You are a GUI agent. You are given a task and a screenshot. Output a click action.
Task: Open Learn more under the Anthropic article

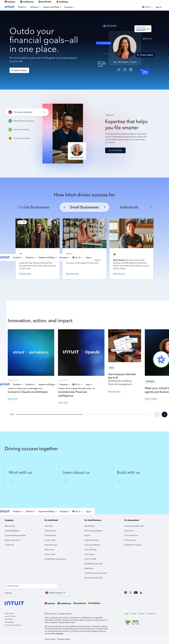[13, 398]
